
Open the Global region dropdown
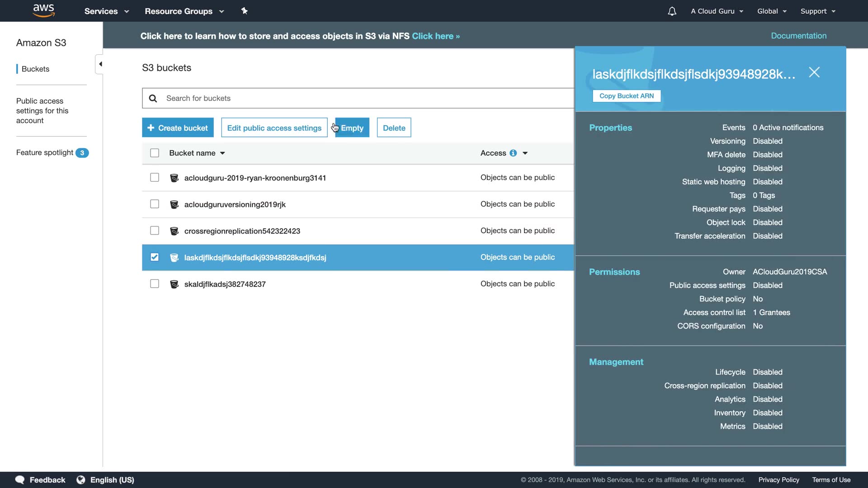772,11
